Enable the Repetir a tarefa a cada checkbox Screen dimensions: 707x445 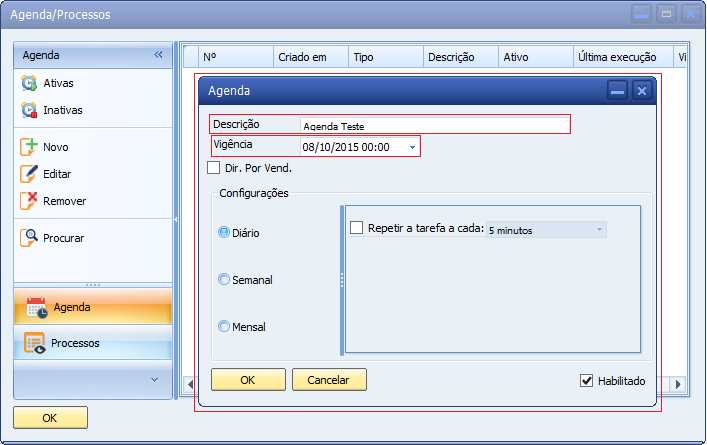click(356, 228)
